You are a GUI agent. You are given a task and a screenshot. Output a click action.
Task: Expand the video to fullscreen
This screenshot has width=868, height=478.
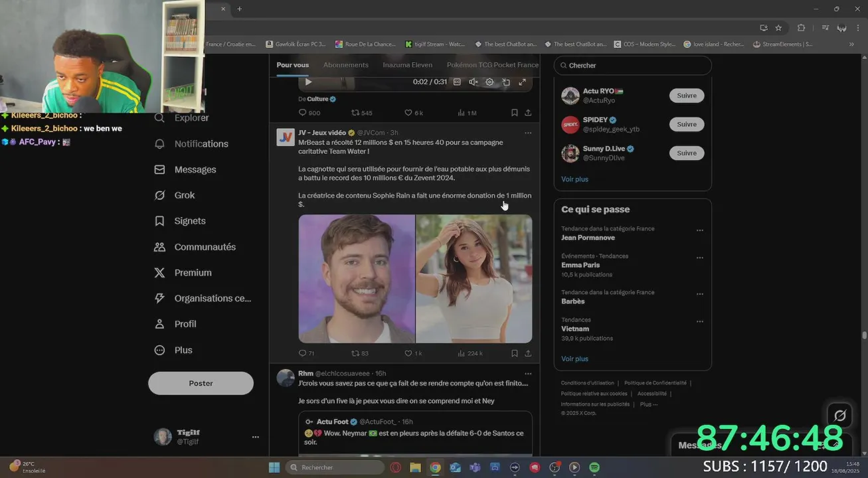click(522, 82)
